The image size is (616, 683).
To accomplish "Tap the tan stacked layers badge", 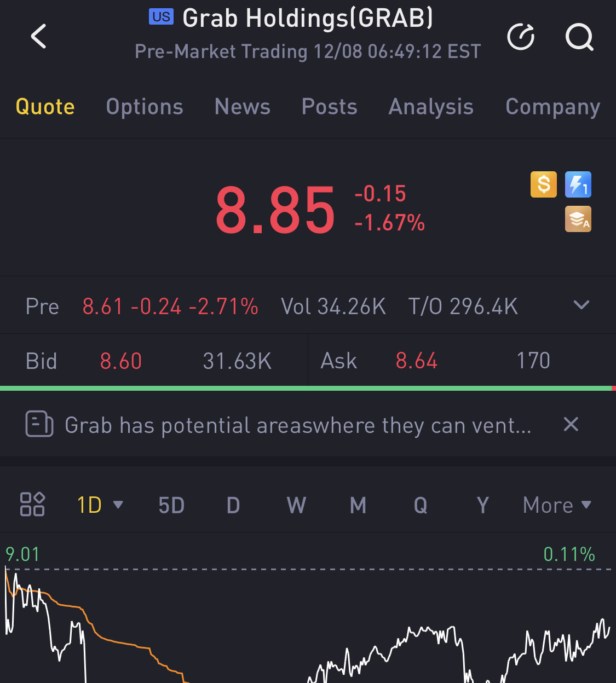I will tap(578, 219).
